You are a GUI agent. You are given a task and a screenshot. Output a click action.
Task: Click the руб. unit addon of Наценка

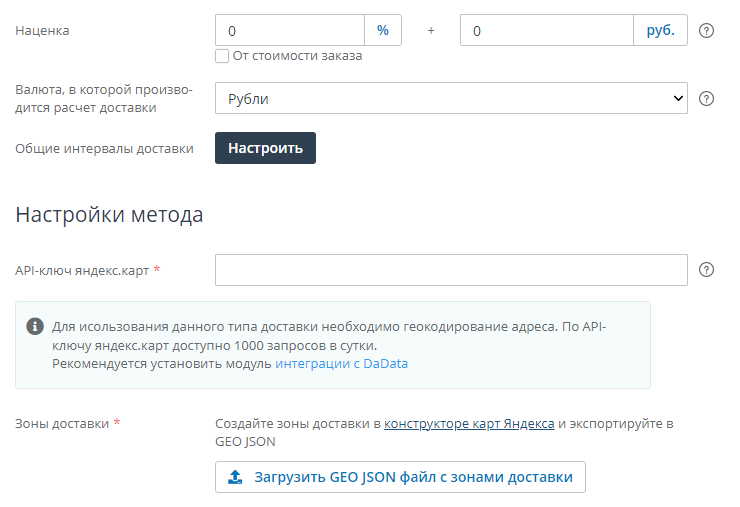tap(660, 30)
